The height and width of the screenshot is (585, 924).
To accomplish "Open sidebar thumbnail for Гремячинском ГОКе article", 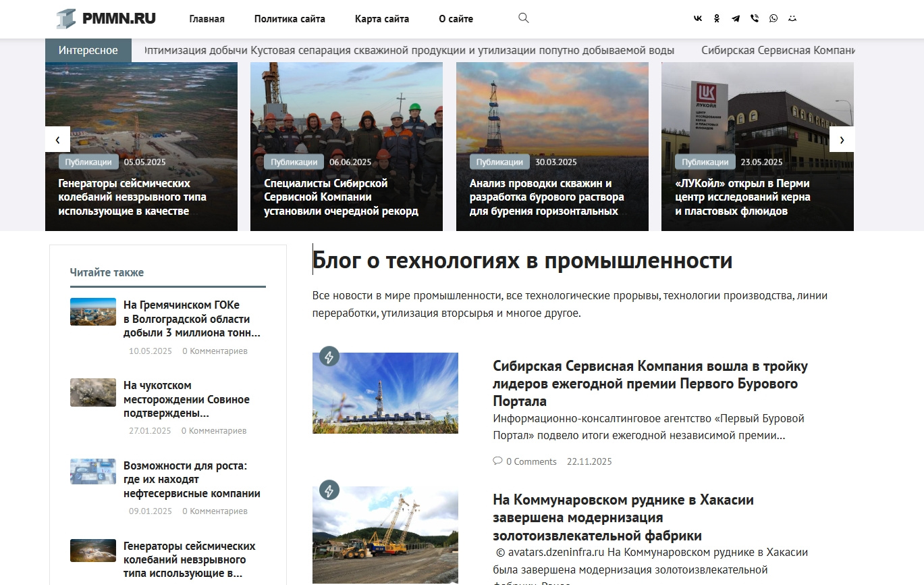I will tap(93, 311).
